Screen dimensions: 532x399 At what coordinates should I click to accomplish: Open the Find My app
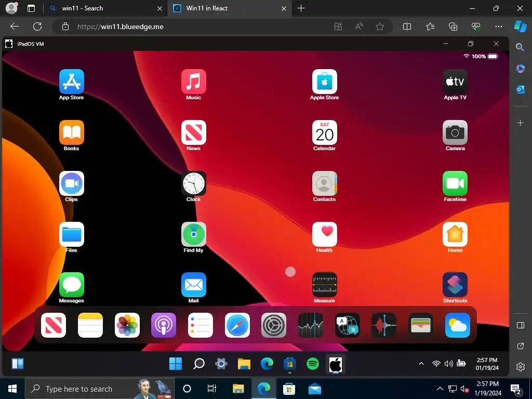[x=194, y=234]
